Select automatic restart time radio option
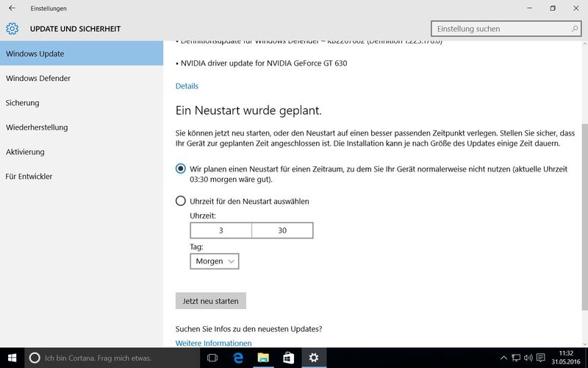This screenshot has height=368, width=588. (180, 169)
